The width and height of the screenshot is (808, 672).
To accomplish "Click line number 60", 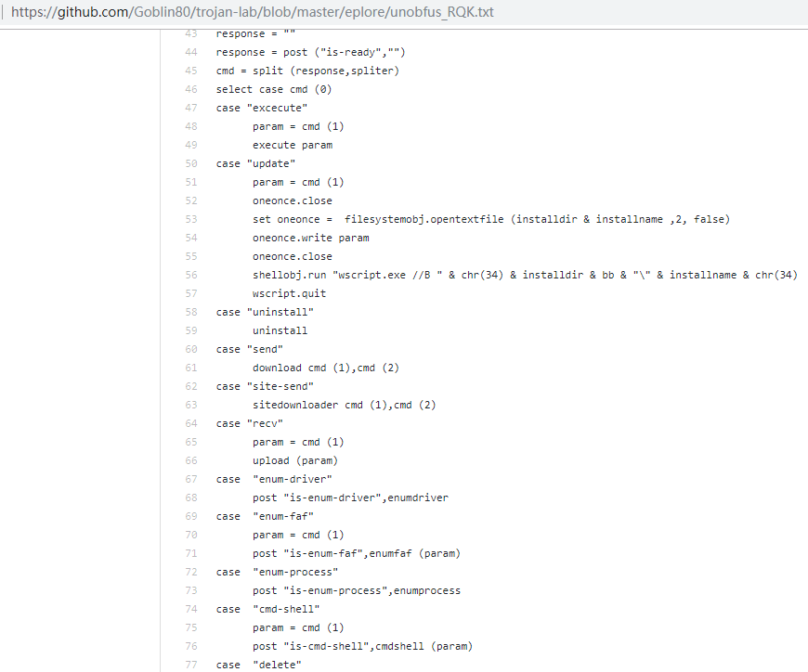I will pos(191,349).
